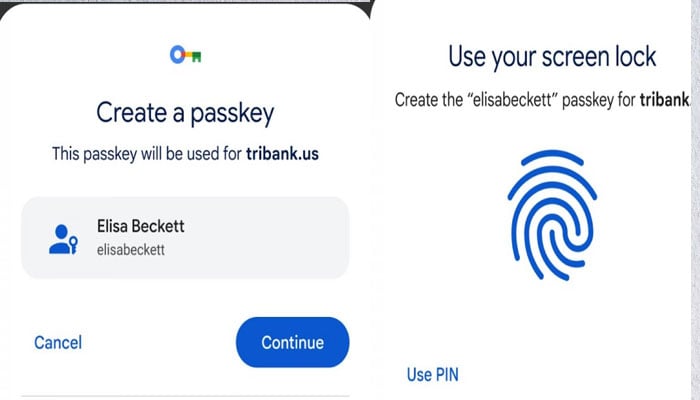Screen dimensions: 700x400
Task: Click "This passkey will be used for" text
Action: coord(146,155)
